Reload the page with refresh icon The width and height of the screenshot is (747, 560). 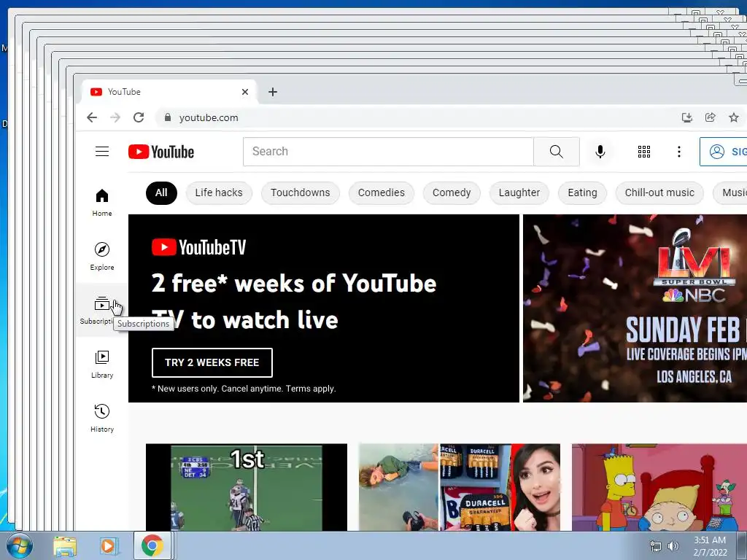point(139,117)
